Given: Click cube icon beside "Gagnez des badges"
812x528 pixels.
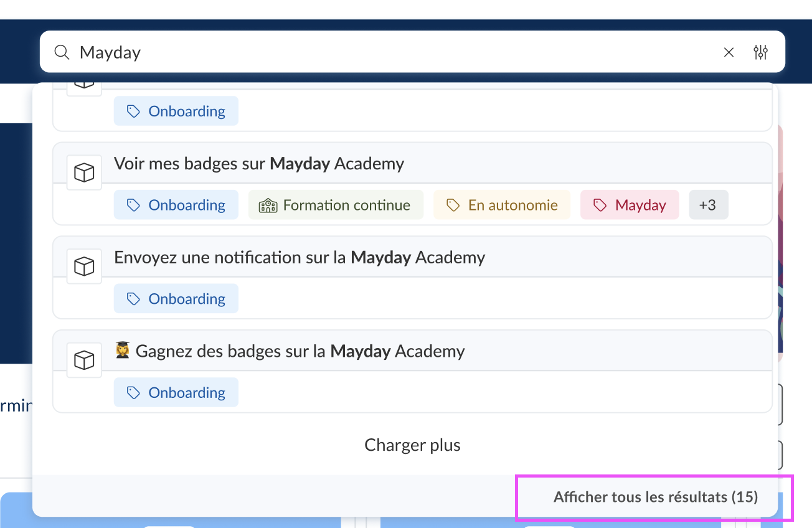Looking at the screenshot, I should pos(84,360).
